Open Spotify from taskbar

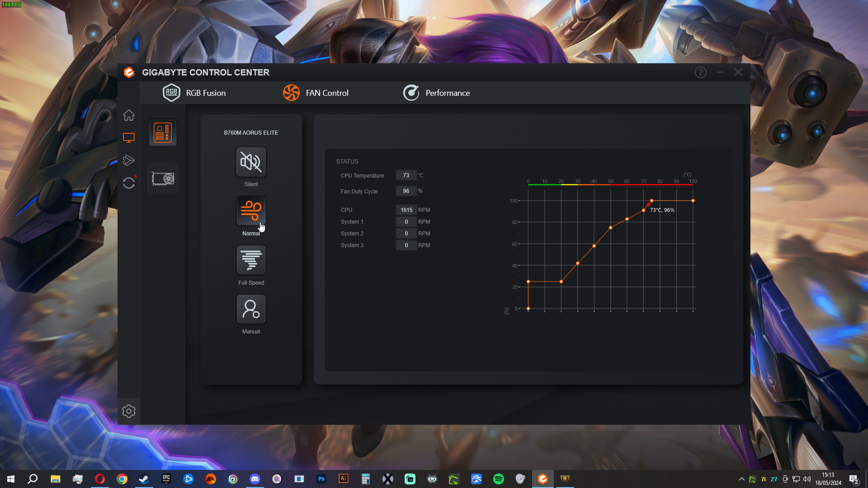(x=499, y=479)
